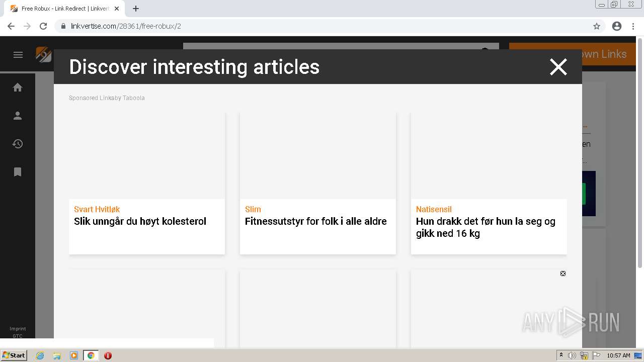Open the network tray icon
The image size is (644, 362).
pyautogui.click(x=584, y=355)
